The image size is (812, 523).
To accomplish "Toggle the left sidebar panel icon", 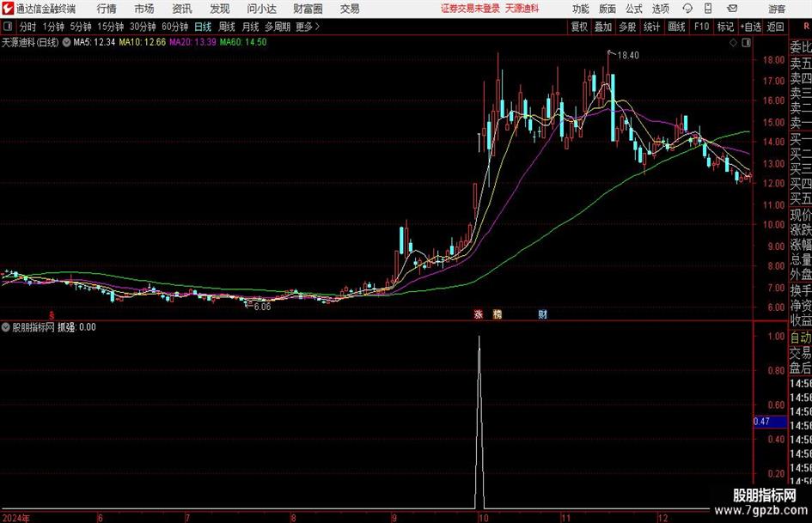I will click(x=8, y=27).
